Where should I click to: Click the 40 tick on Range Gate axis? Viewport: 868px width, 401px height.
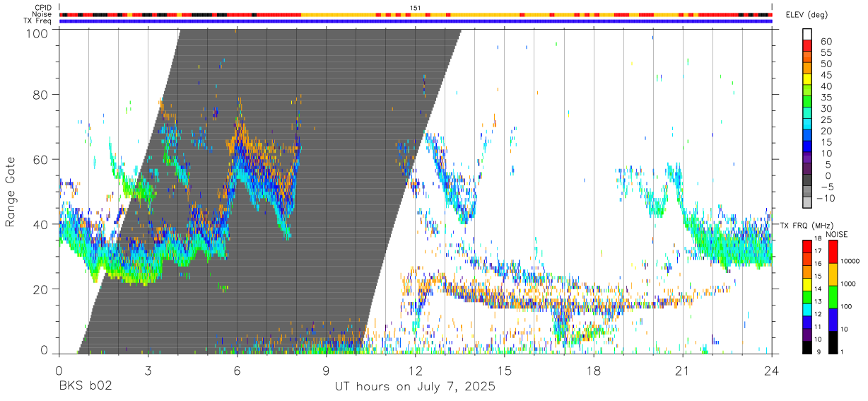pyautogui.click(x=40, y=223)
